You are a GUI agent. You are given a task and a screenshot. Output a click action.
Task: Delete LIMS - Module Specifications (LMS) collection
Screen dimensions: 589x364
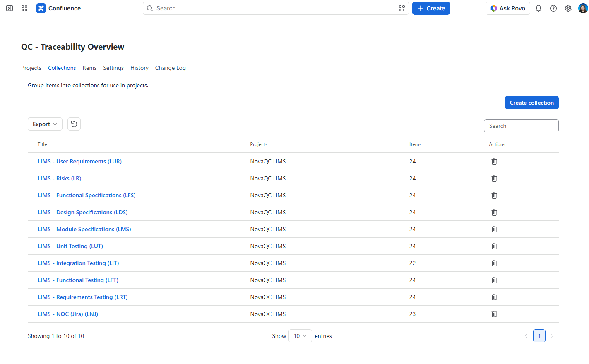point(494,229)
